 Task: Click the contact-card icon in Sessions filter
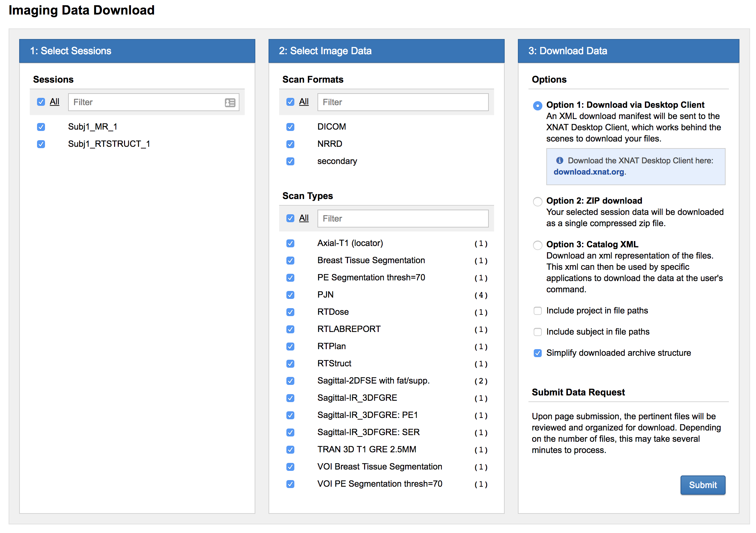[230, 102]
